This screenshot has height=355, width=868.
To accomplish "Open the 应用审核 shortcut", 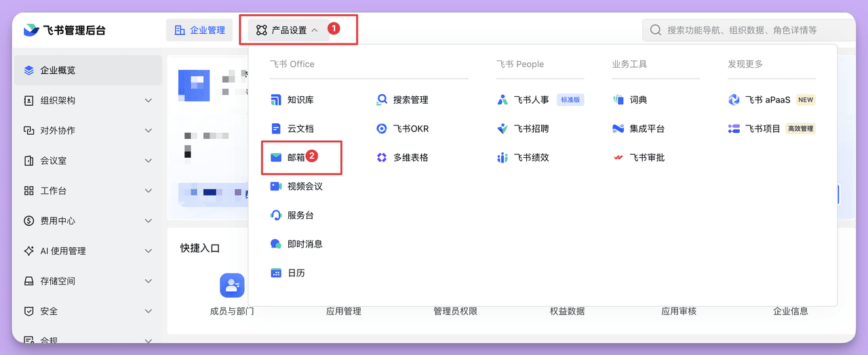I will (679, 312).
